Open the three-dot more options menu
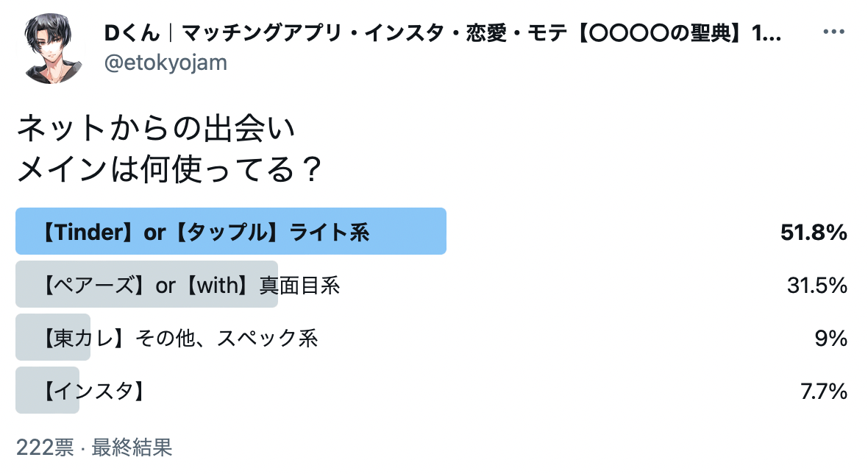This screenshot has width=868, height=474. pos(833,32)
